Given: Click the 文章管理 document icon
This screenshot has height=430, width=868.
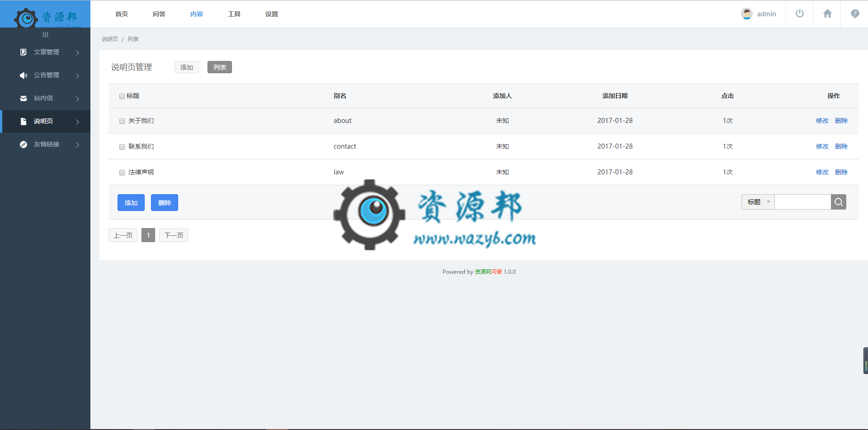Looking at the screenshot, I should pos(24,52).
